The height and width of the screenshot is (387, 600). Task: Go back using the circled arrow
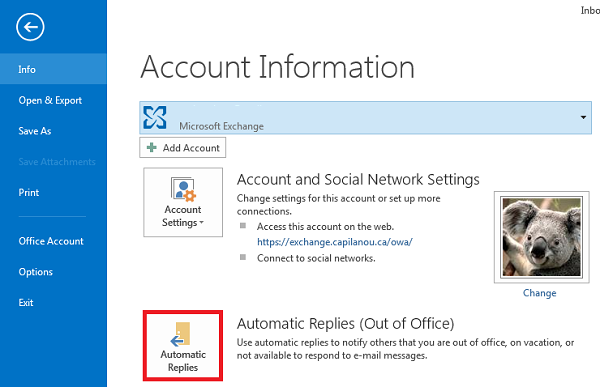[x=30, y=27]
